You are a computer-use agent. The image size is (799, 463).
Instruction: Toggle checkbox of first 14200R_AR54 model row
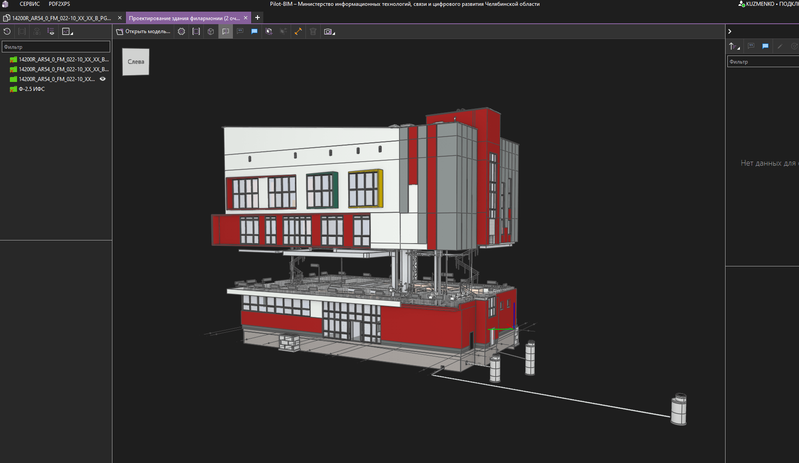point(13,60)
